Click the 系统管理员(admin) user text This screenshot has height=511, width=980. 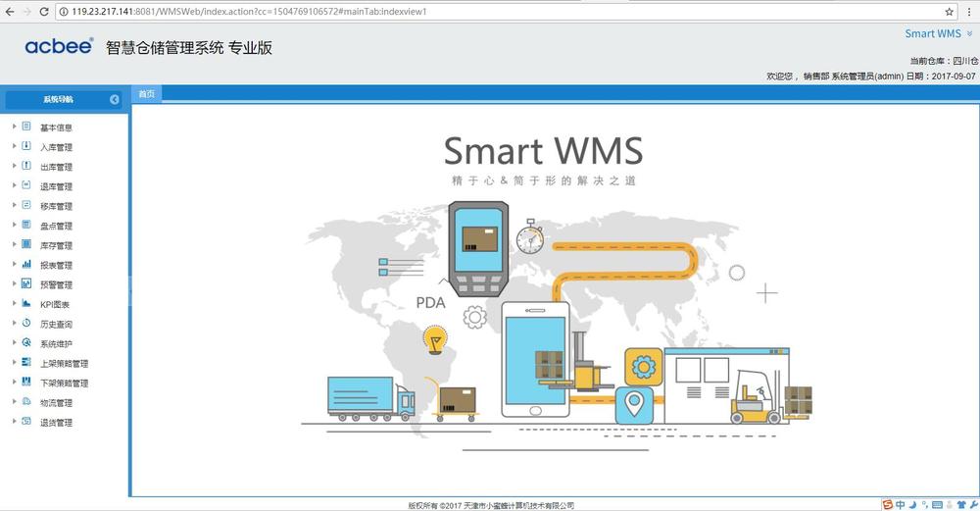(867, 76)
